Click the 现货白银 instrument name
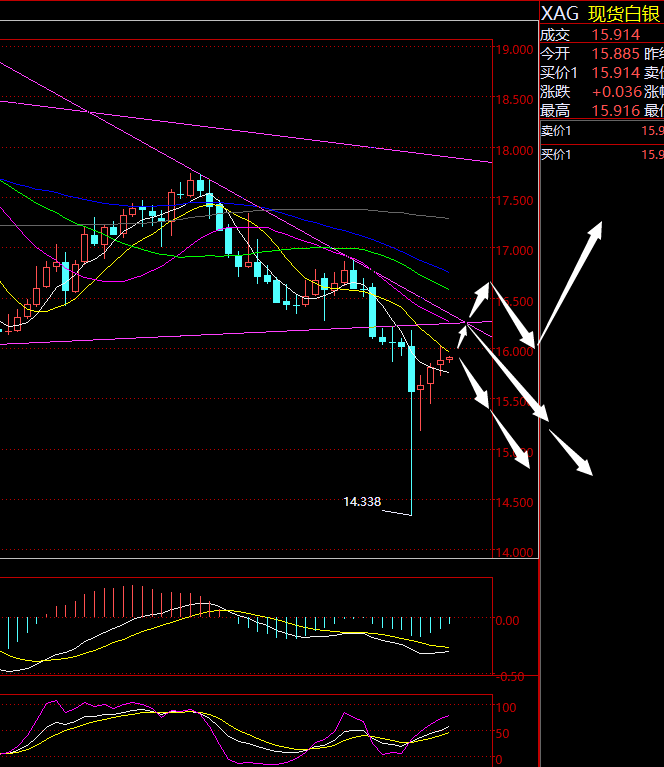Screen dimensions: 664x767 [624, 14]
